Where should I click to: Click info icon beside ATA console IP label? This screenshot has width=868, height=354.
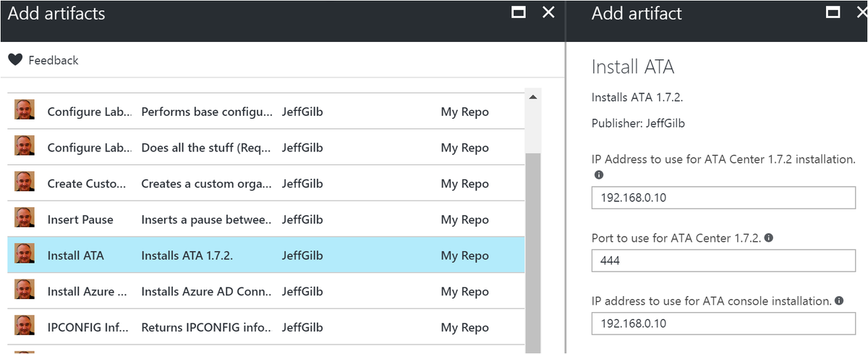click(838, 300)
